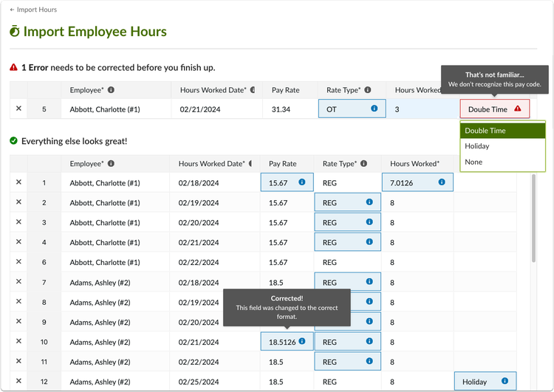Click date 02/25/2024 in row 12
The image size is (554, 392).
199,382
